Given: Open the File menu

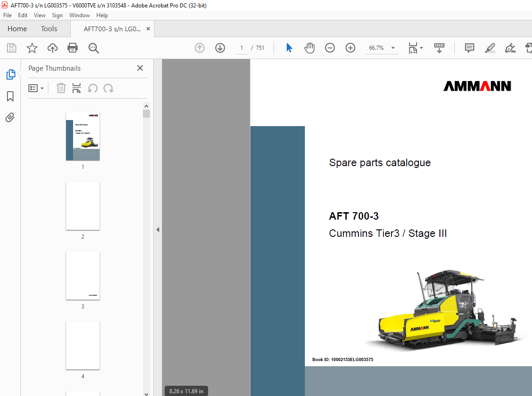Looking at the screenshot, I should pos(7,15).
